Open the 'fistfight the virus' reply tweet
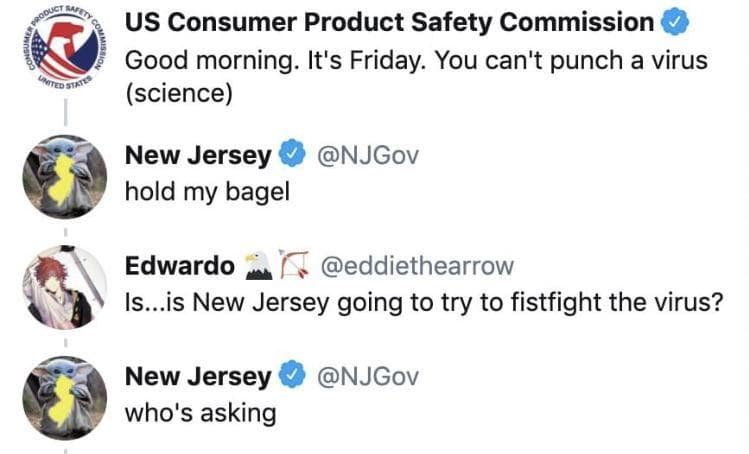The image size is (749, 454). point(422,301)
